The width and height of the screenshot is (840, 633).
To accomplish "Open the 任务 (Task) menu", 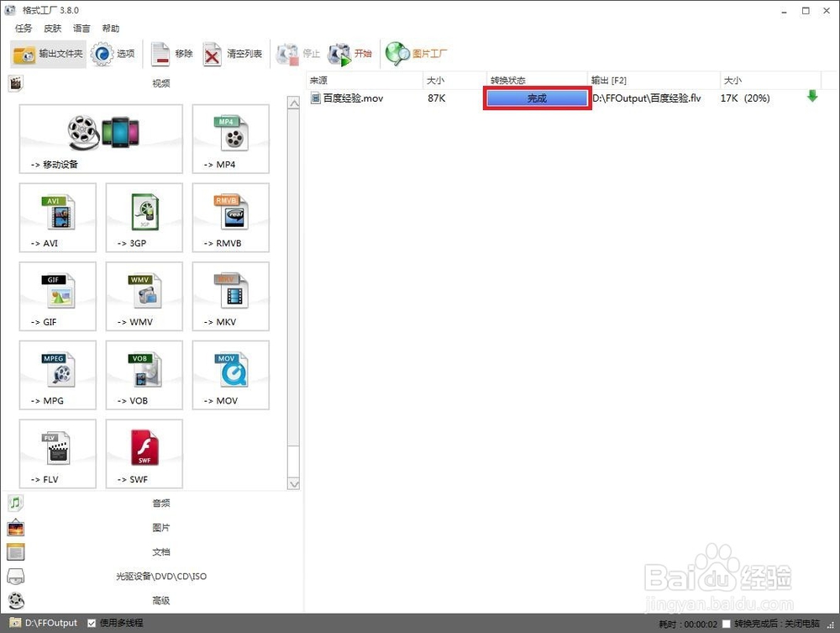I will click(x=24, y=29).
